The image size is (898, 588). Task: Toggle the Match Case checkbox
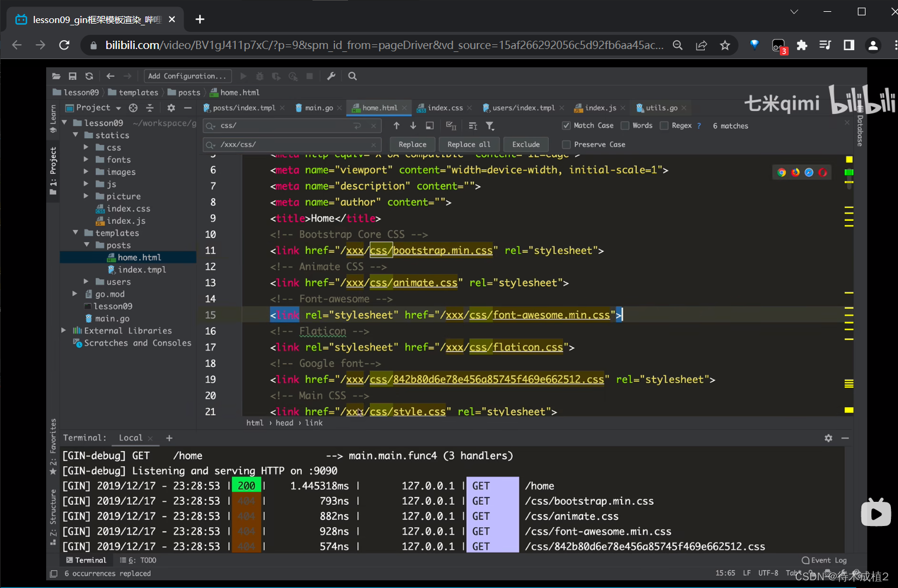click(x=566, y=126)
